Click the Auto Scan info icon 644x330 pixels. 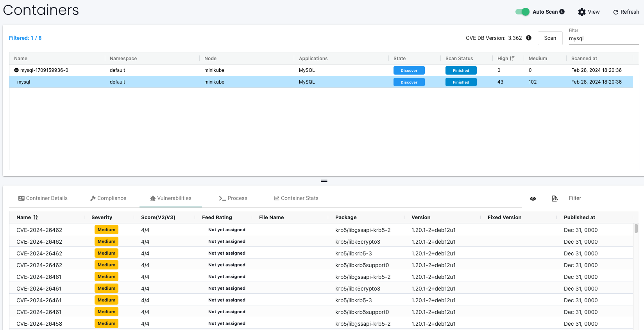(562, 12)
